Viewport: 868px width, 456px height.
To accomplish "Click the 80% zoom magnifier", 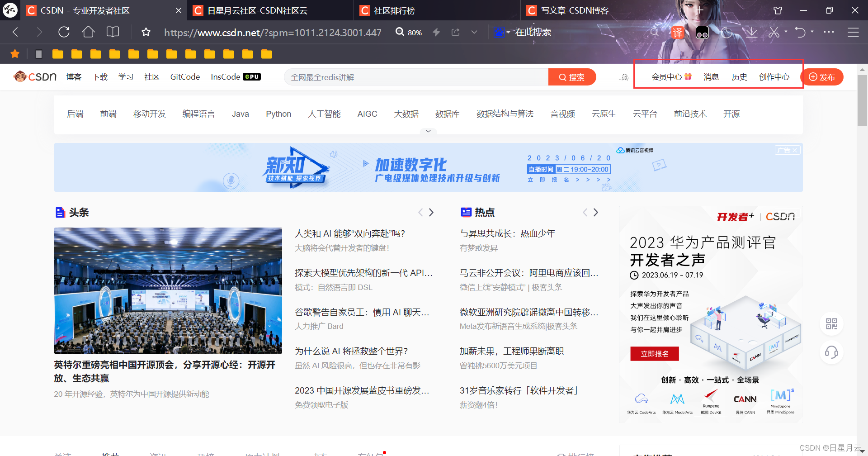I will pos(400,32).
